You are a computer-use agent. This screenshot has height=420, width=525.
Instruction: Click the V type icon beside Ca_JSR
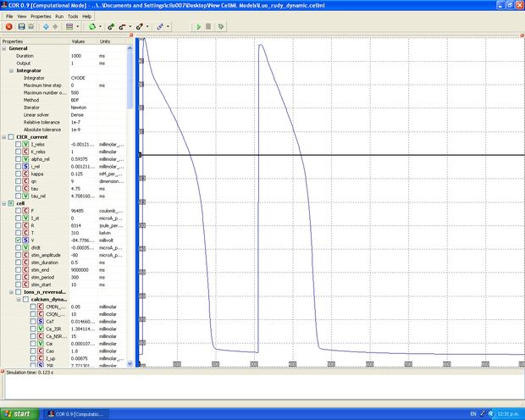coord(40,329)
